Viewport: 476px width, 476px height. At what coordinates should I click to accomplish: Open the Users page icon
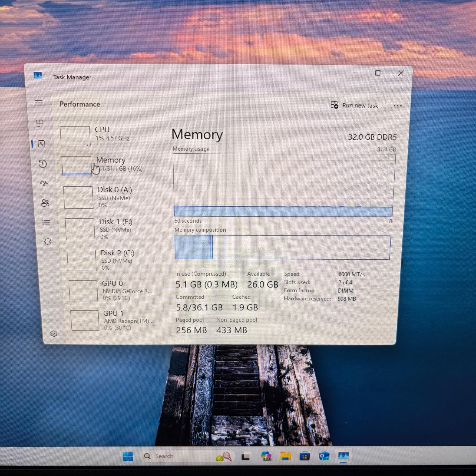45,203
